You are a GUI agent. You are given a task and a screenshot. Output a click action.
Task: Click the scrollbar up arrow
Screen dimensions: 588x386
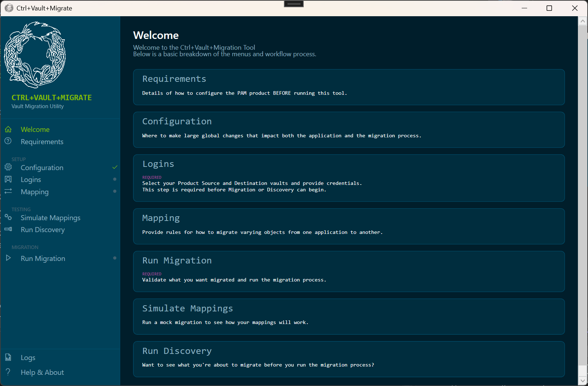(x=583, y=21)
